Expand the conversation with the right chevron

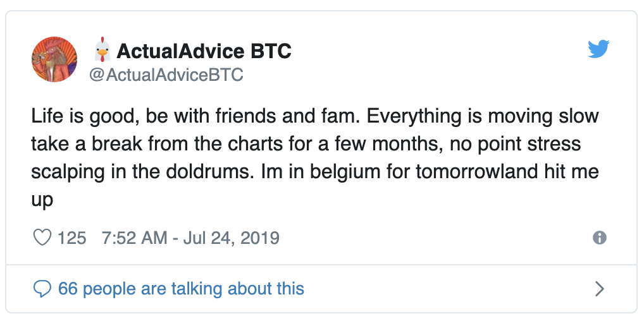600,289
